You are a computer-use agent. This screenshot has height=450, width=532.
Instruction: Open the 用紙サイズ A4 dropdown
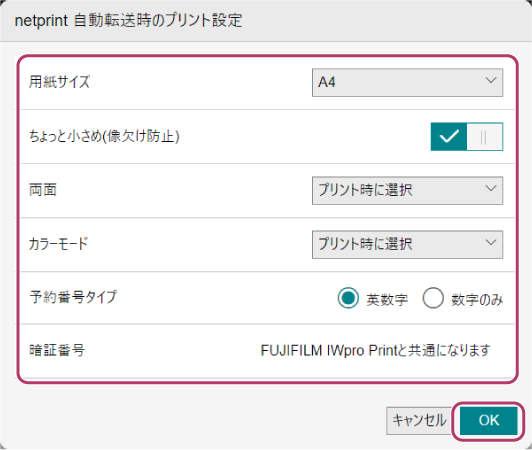click(x=407, y=82)
